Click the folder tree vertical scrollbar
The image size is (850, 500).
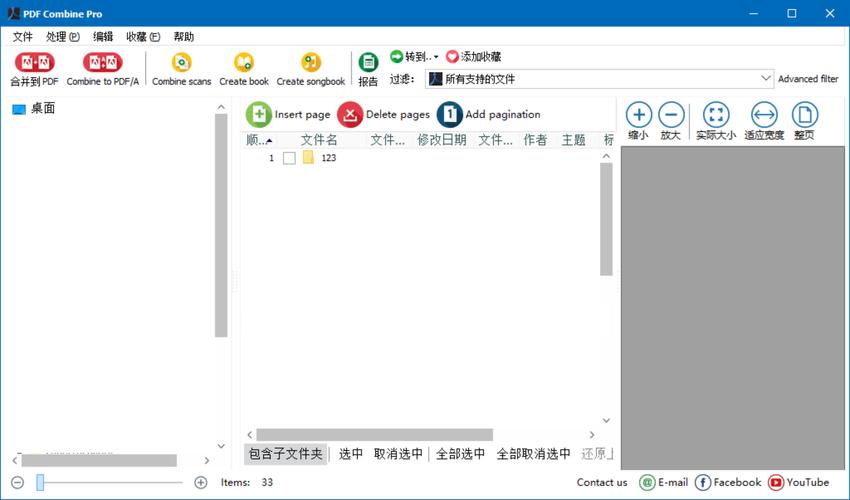tap(221, 226)
